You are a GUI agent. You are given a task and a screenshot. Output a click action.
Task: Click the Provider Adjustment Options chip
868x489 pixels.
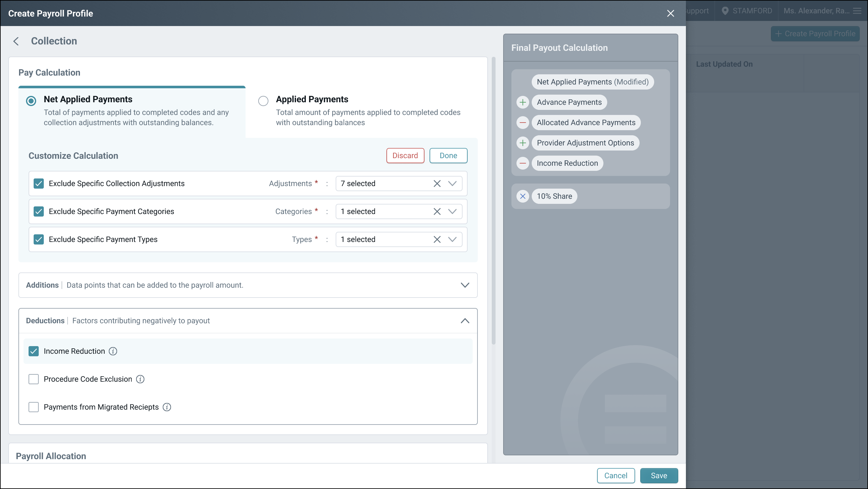pyautogui.click(x=585, y=143)
